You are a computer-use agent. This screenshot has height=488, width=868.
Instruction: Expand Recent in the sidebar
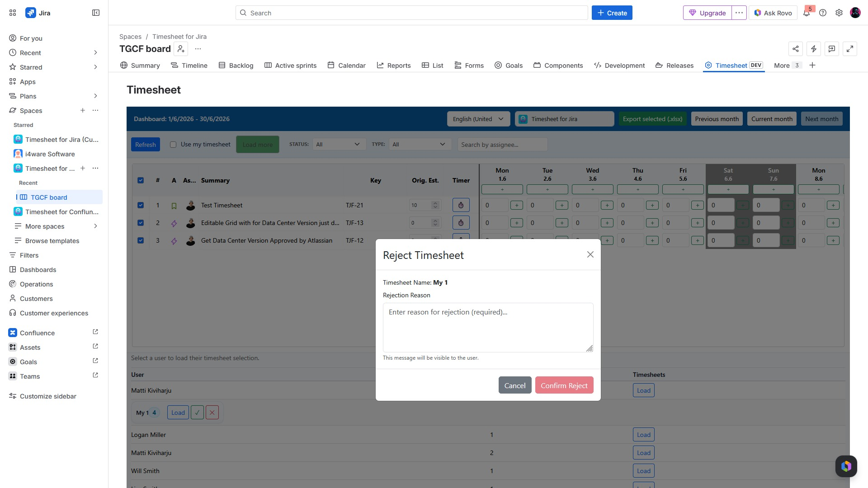pos(95,53)
